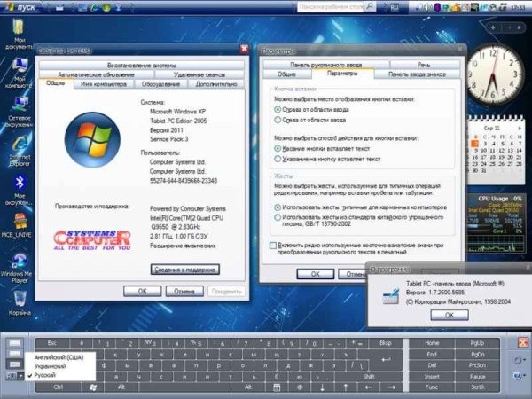
Task: Click Отмена in the system properties window
Action: 184,291
